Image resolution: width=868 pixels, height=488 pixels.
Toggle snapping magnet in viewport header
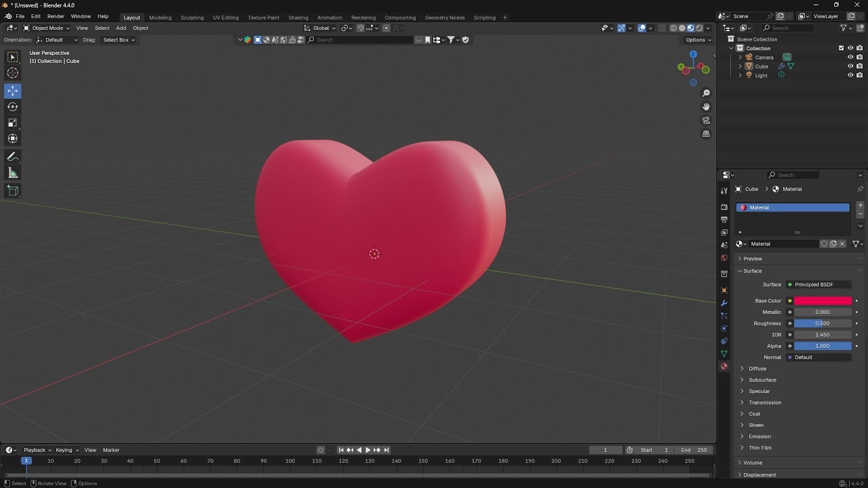tap(360, 28)
